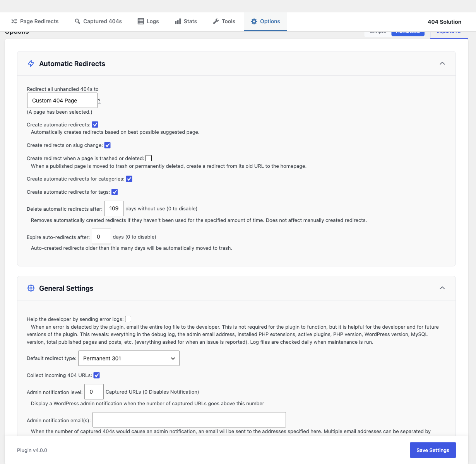Switch to the Captured 404s tab
This screenshot has height=464, width=476.
tap(98, 21)
